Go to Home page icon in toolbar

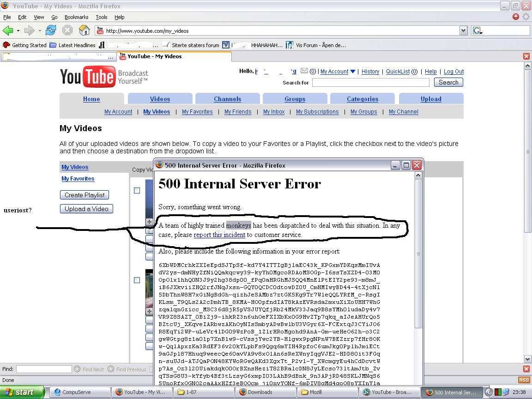[84, 30]
